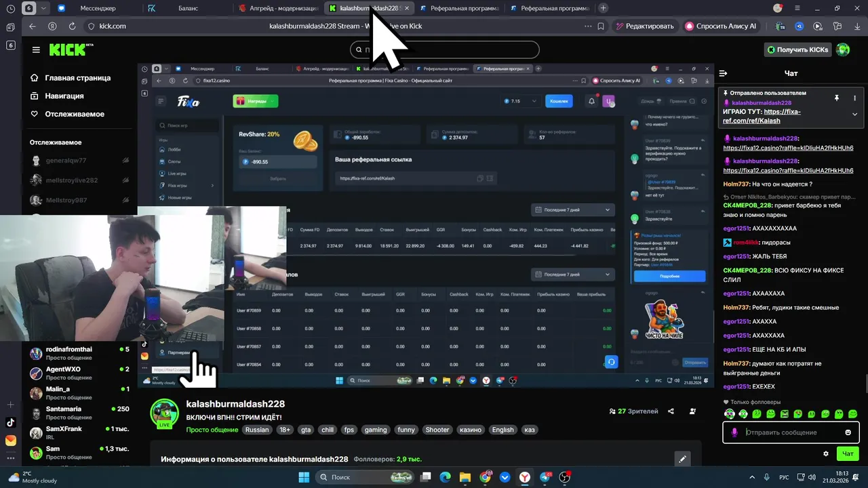Open TikTok icon in browser sidebar
This screenshot has width=868, height=488.
point(10,422)
